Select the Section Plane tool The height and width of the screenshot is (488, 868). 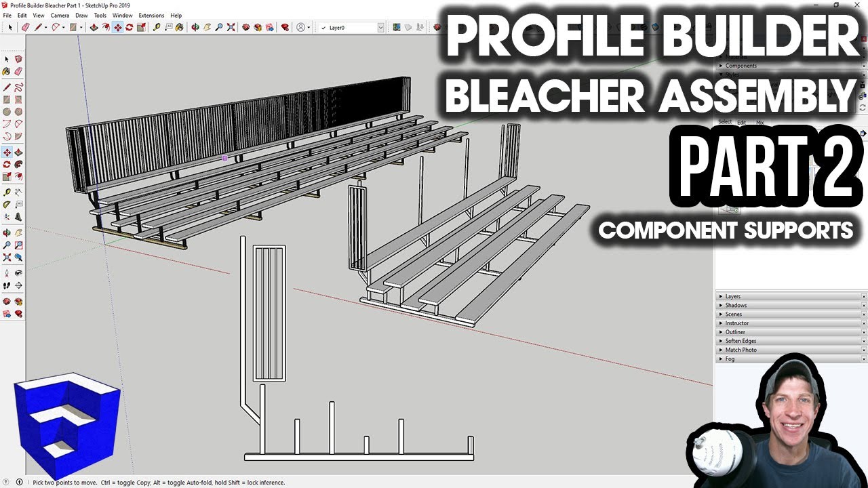tap(18, 285)
